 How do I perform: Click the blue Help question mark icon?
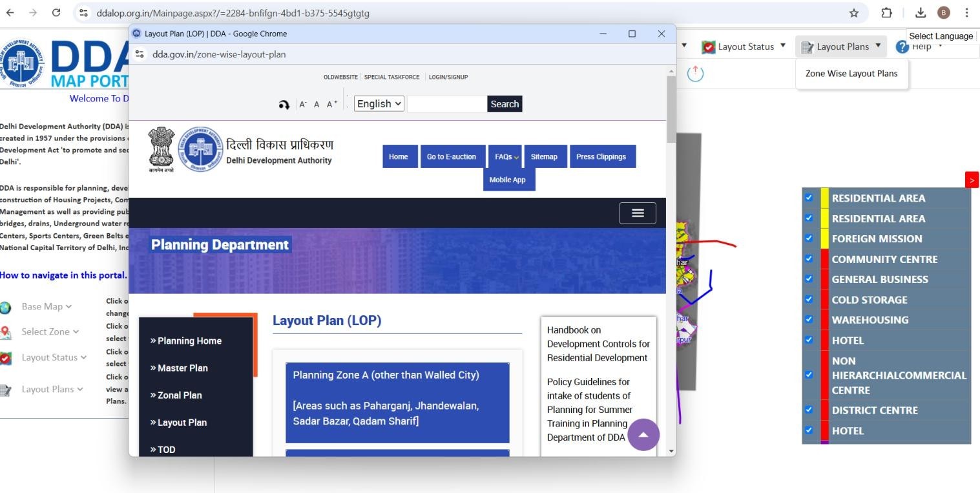[902, 47]
